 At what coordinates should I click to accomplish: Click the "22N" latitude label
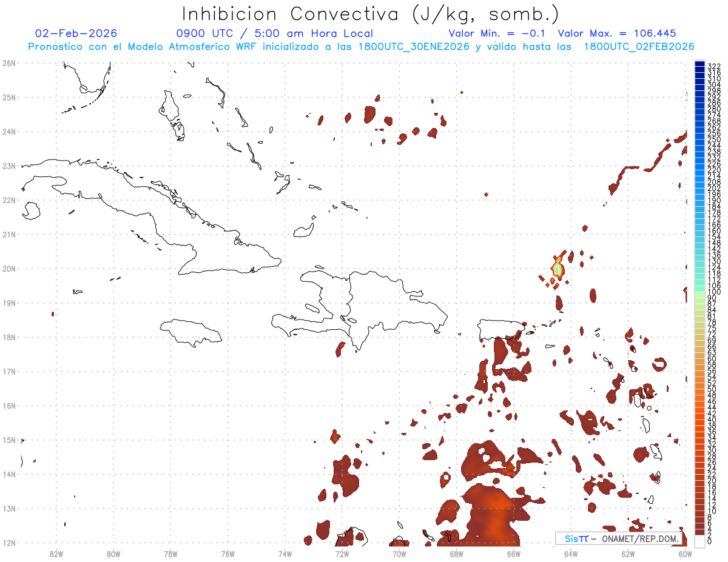pos(9,200)
